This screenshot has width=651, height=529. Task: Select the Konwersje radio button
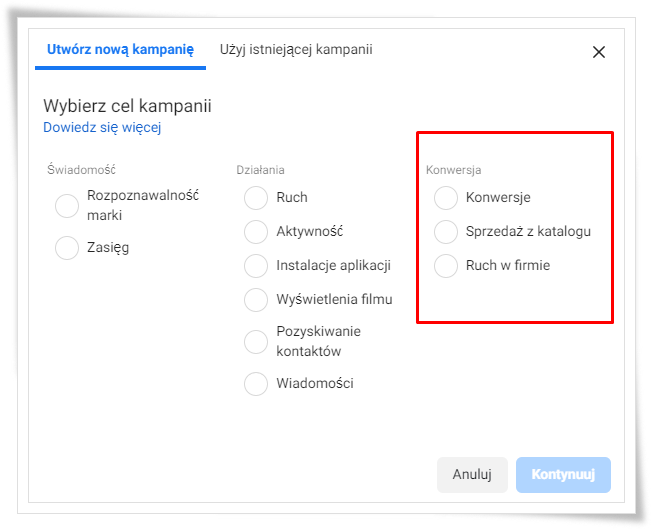click(445, 198)
